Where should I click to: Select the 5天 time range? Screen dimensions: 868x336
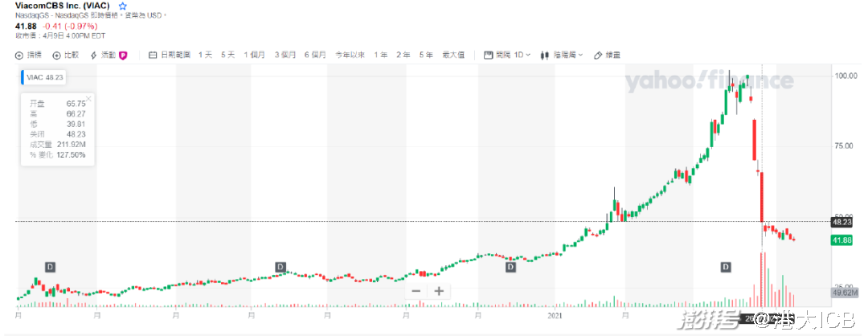point(228,55)
